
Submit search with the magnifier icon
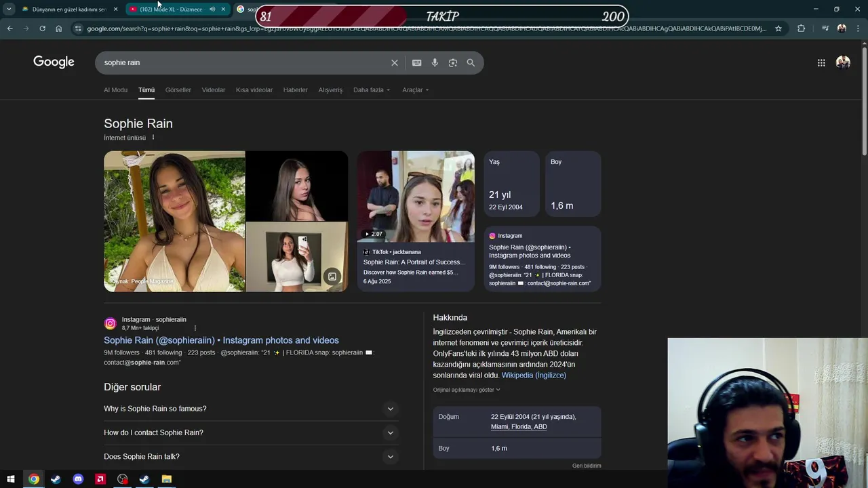click(471, 62)
